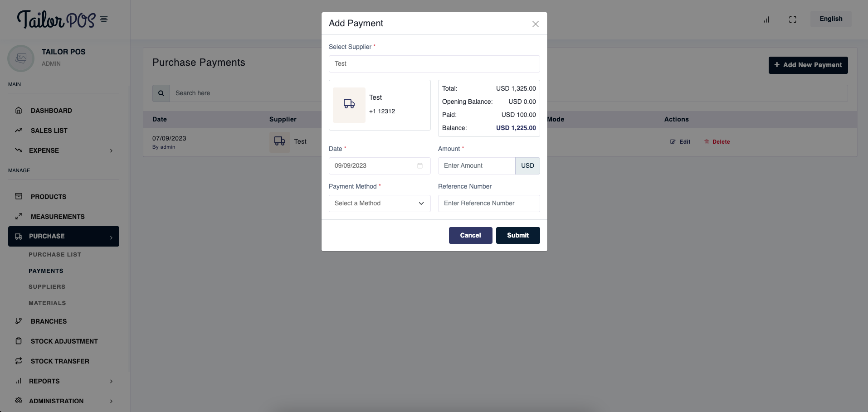Click the Delete trash icon
The width and height of the screenshot is (868, 412).
(x=706, y=142)
